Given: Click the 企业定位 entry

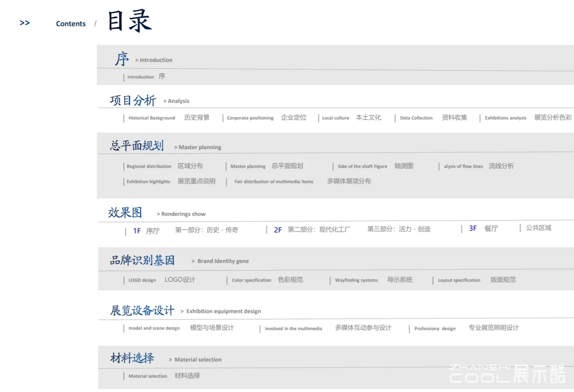Looking at the screenshot, I should pos(294,117).
